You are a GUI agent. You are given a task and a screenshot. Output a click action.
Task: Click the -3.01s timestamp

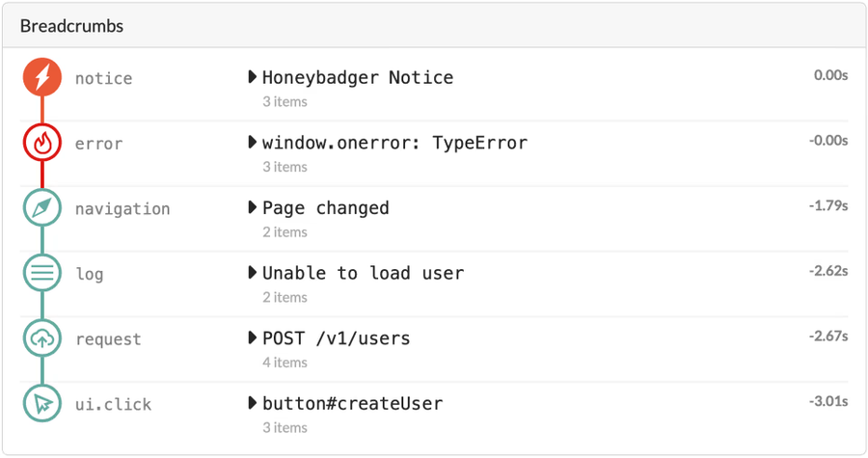[x=828, y=399]
